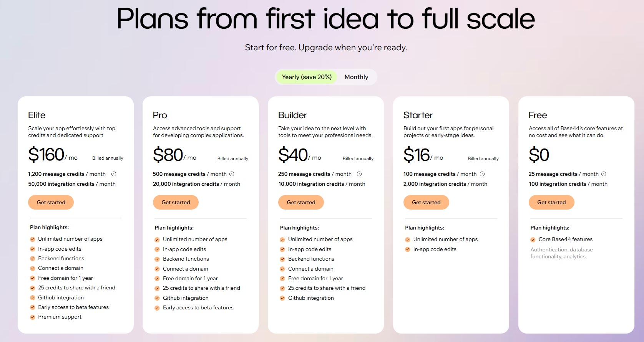The width and height of the screenshot is (644, 342).
Task: Click info icon beside Pro message credits
Action: (x=232, y=174)
